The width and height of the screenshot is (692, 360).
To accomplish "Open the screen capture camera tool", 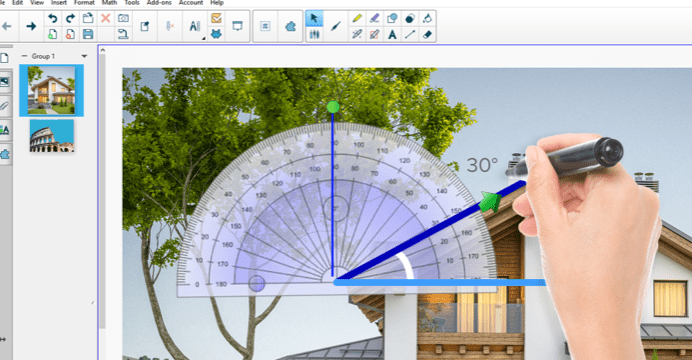I will [123, 18].
